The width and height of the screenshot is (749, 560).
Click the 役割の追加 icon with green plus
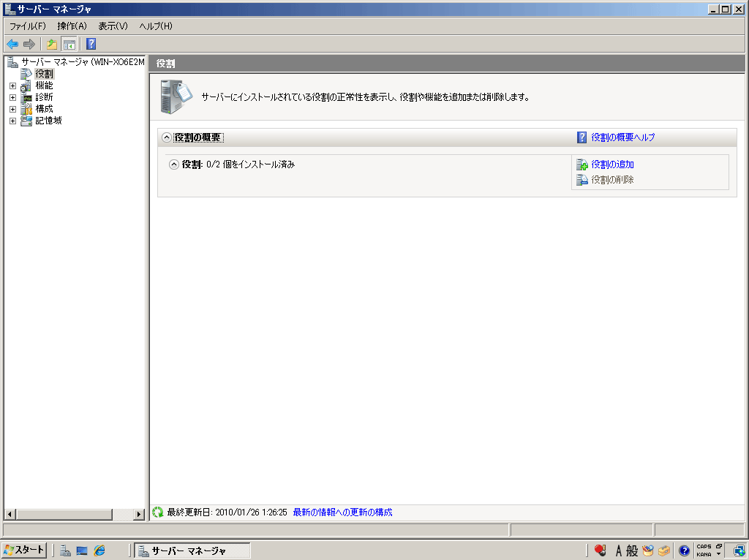pyautogui.click(x=581, y=164)
